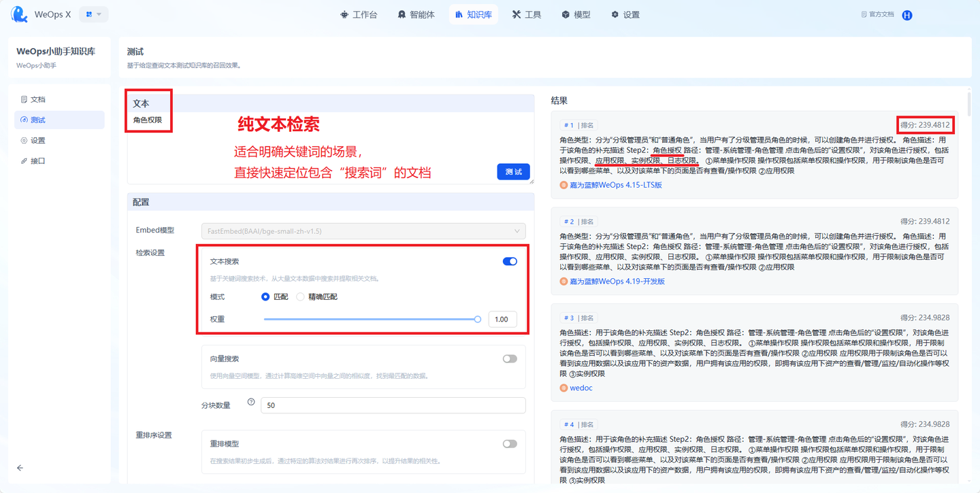Click the orange icon beside 嘉为蓝鲸WeOps 4.15-LTS版
The width and height of the screenshot is (980, 493).
click(563, 185)
